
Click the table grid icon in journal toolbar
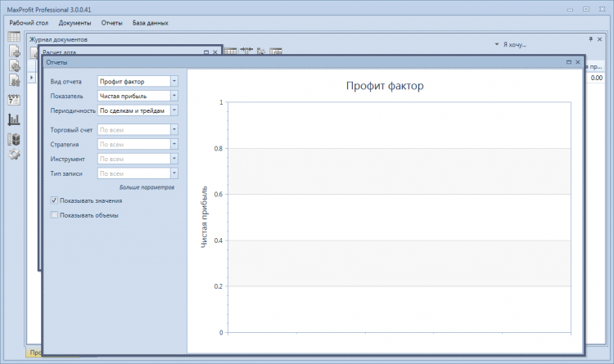pyautogui.click(x=230, y=51)
